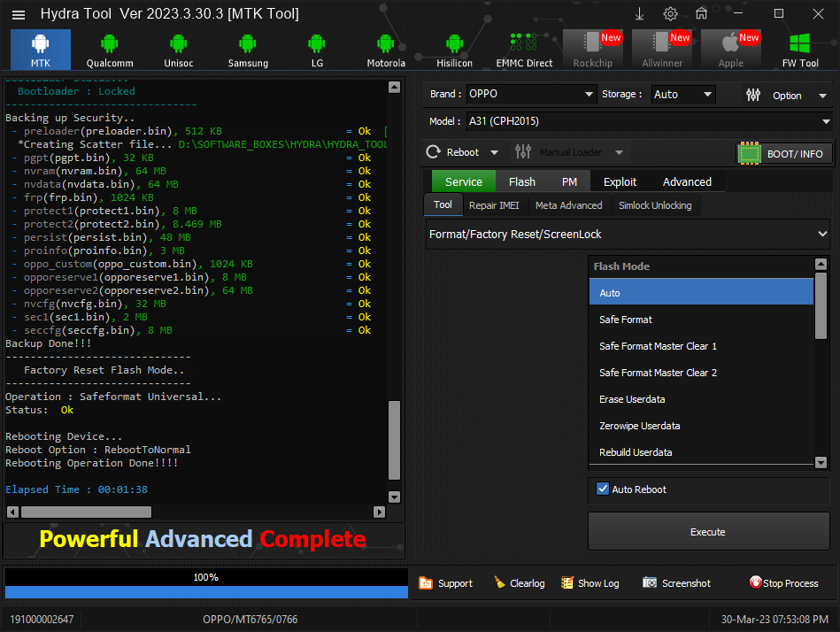Image resolution: width=840 pixels, height=632 pixels.
Task: Select the MTK platform icon
Action: (40, 50)
